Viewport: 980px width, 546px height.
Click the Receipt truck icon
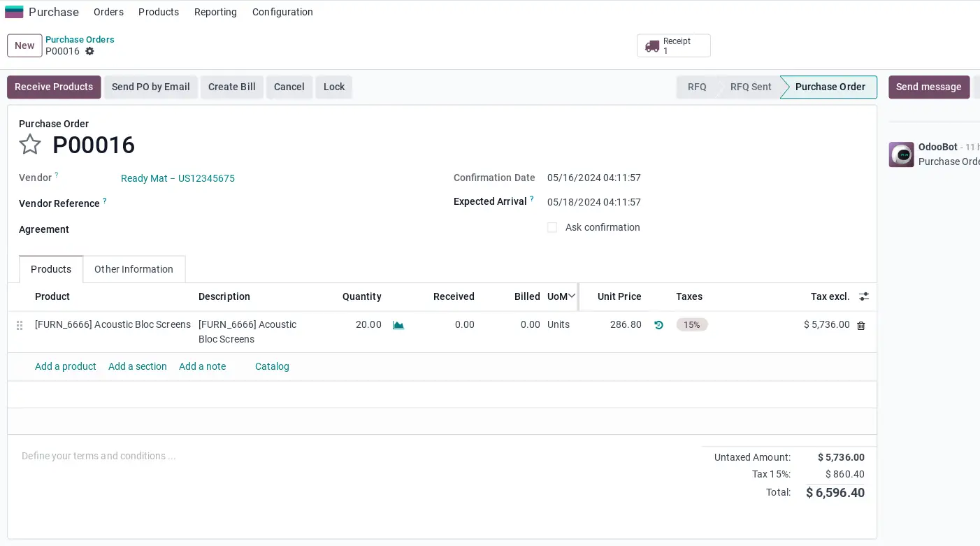[652, 46]
